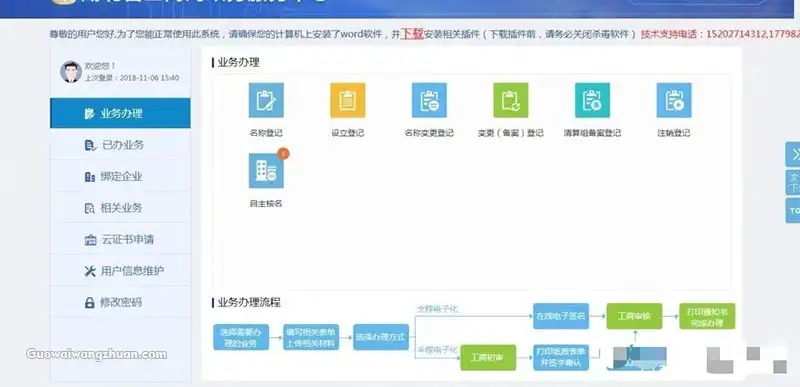800x387 pixels.
Task: Click the document icon beside 已办业务
Action: tap(90, 146)
